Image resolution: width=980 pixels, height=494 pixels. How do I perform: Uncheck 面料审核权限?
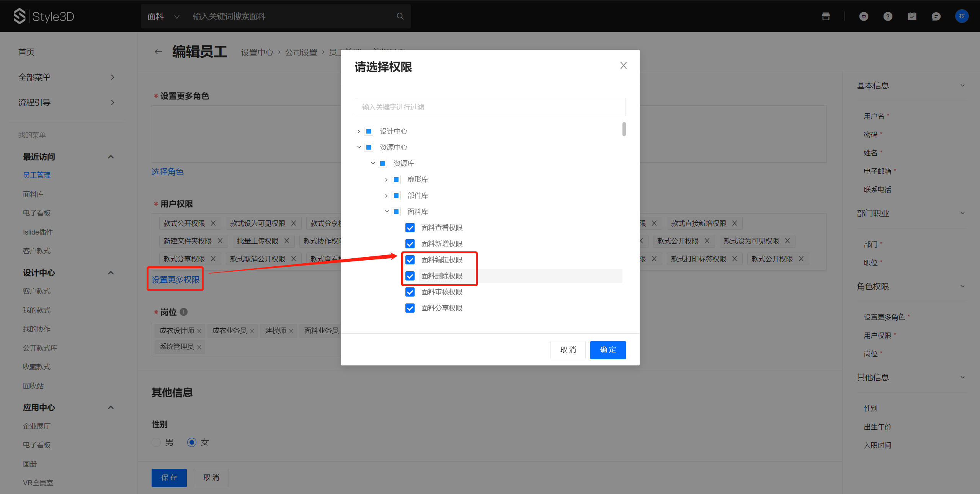[410, 292]
